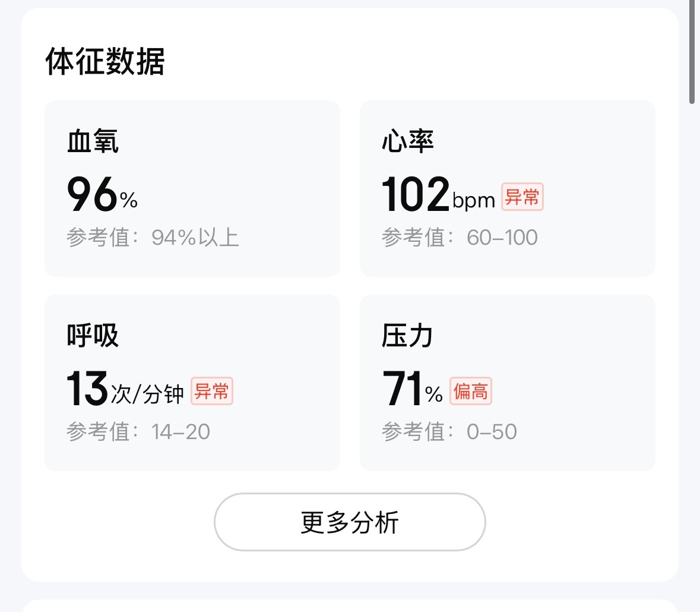Image resolution: width=700 pixels, height=612 pixels.
Task: Open the 血氧 (blood oxygen) card
Action: pyautogui.click(x=192, y=188)
